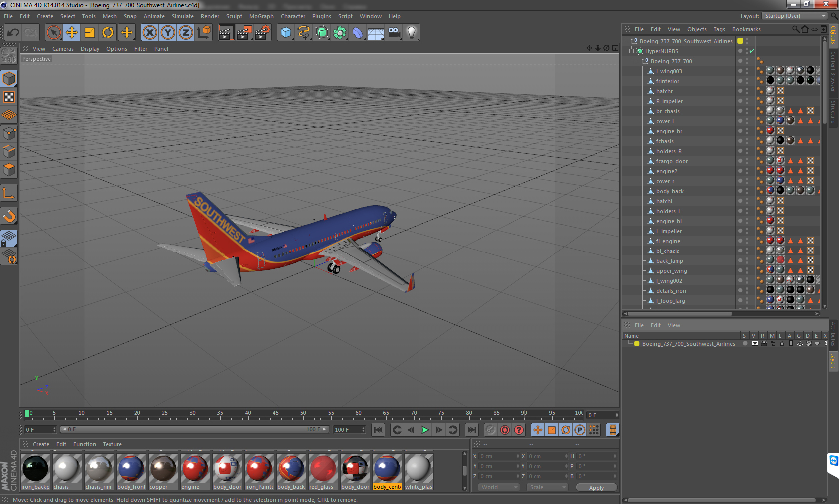Select the red_glass material thumbnail
839x504 pixels.
click(323, 472)
